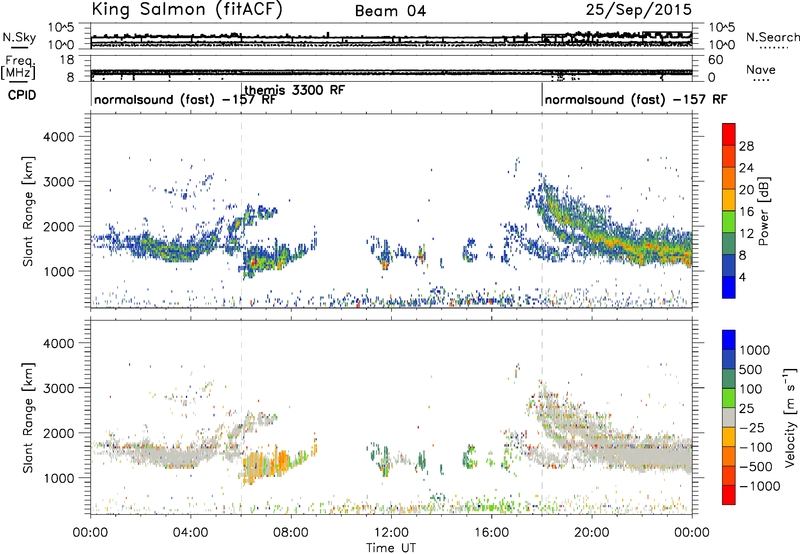Viewport: 800px width, 554px height.
Task: Click the 'Time UT' axis title
Action: pyautogui.click(x=391, y=548)
